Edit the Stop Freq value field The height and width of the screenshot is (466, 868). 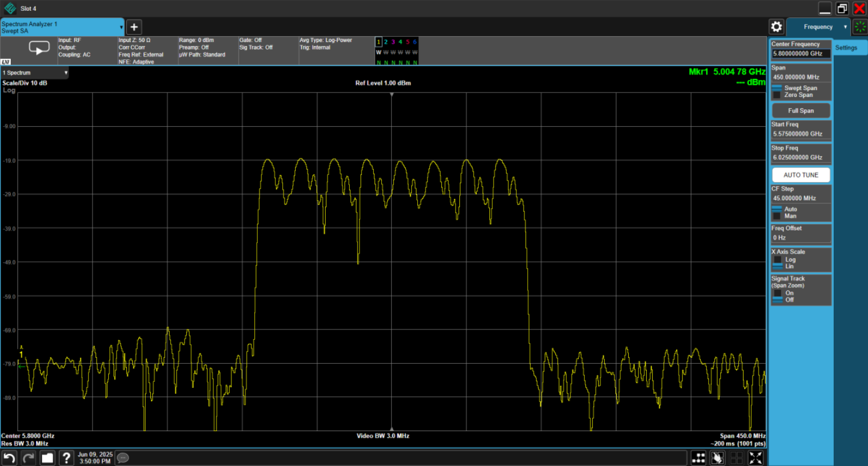pos(801,157)
